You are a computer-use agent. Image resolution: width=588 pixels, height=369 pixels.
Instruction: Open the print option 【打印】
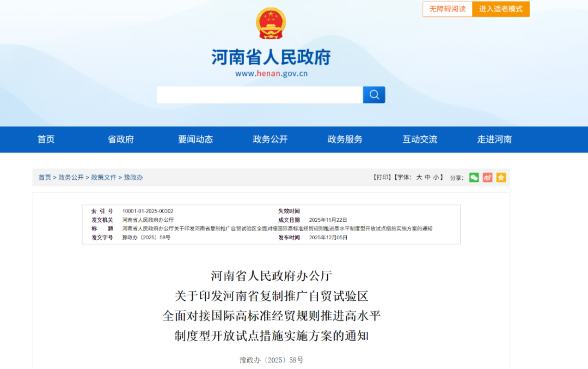coord(382,177)
